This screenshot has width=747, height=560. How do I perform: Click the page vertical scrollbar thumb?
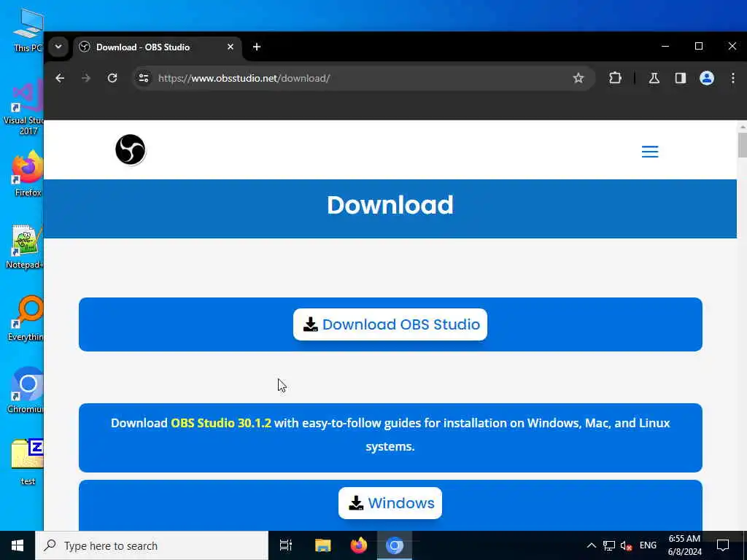742,144
